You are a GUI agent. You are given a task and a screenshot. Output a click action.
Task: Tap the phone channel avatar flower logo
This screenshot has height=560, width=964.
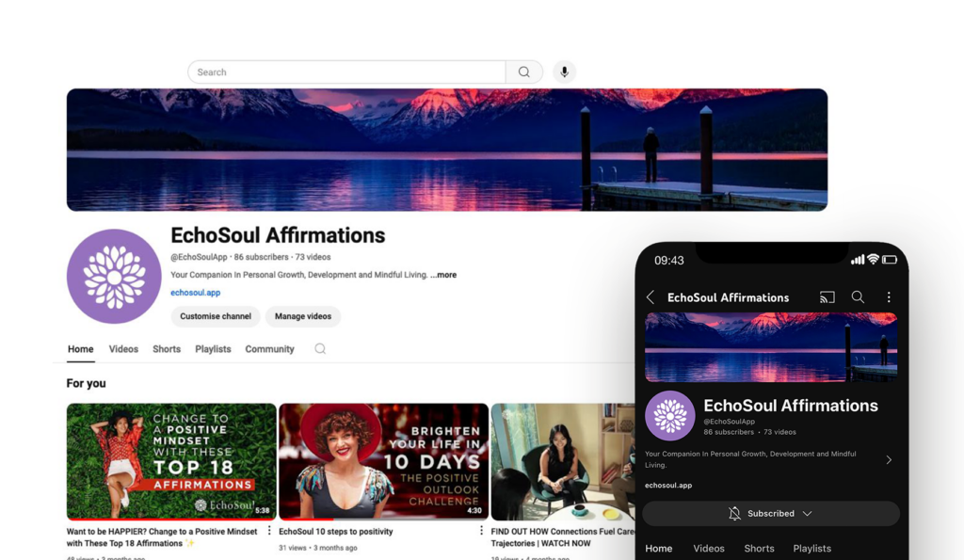point(670,416)
